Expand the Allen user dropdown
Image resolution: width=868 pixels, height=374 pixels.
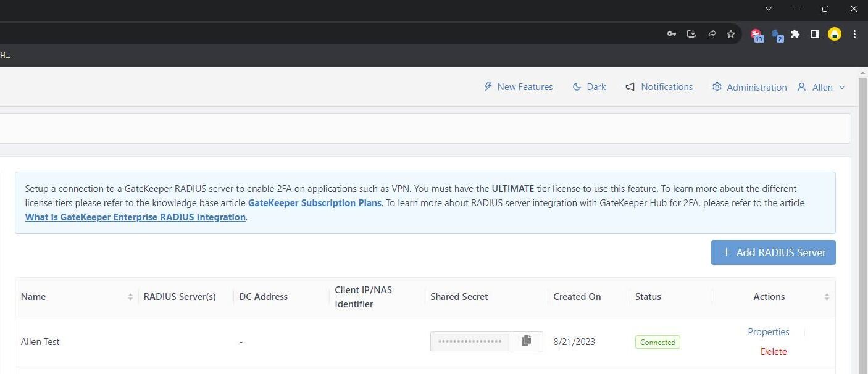point(821,87)
